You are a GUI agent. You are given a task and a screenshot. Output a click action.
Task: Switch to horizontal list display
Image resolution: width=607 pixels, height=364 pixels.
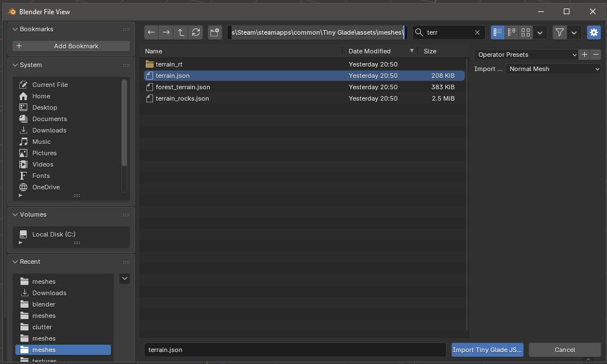pos(512,32)
